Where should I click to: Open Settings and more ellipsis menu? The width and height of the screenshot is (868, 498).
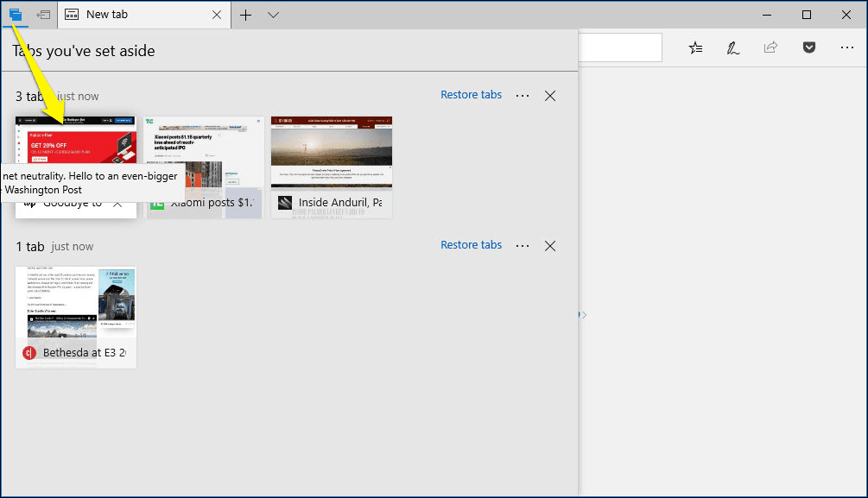(847, 47)
